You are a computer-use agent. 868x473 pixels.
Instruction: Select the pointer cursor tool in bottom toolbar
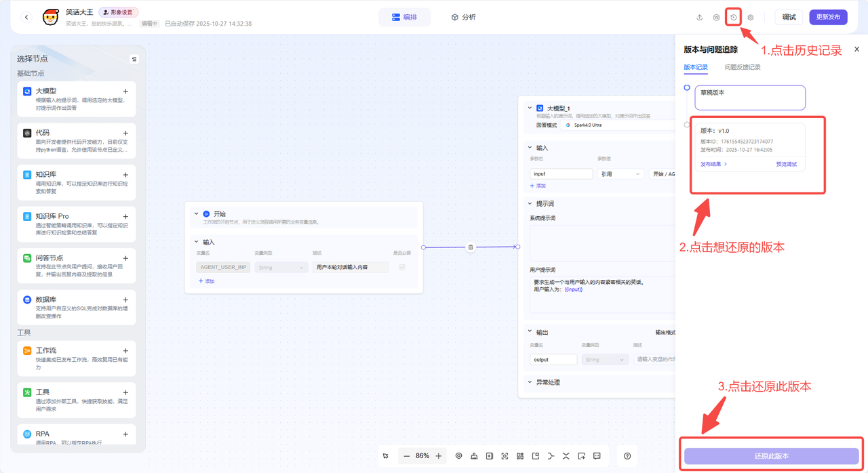[386, 456]
